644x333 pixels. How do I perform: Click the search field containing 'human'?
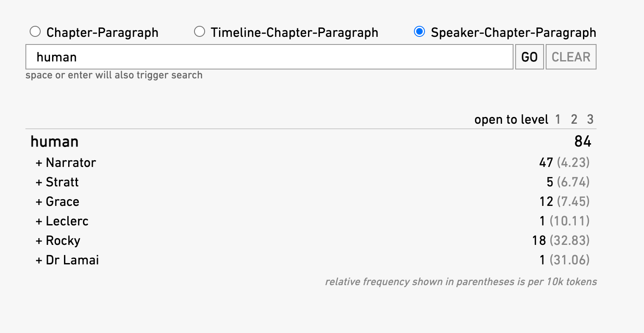[269, 57]
